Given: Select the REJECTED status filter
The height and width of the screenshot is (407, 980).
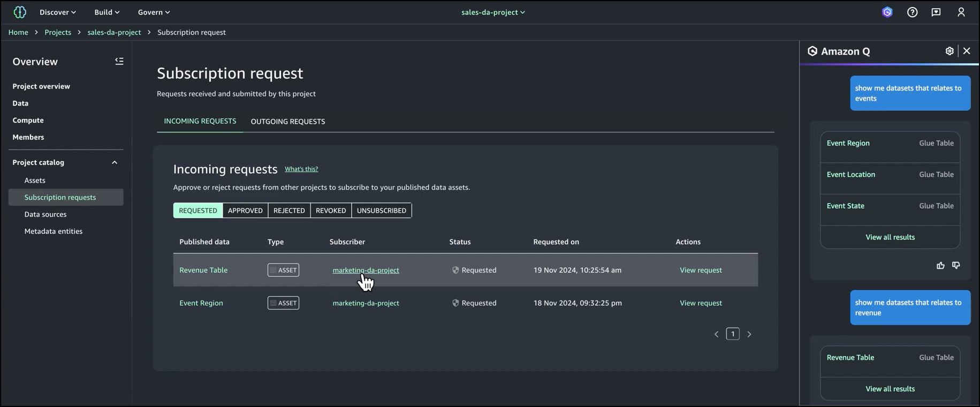Looking at the screenshot, I should 289,210.
